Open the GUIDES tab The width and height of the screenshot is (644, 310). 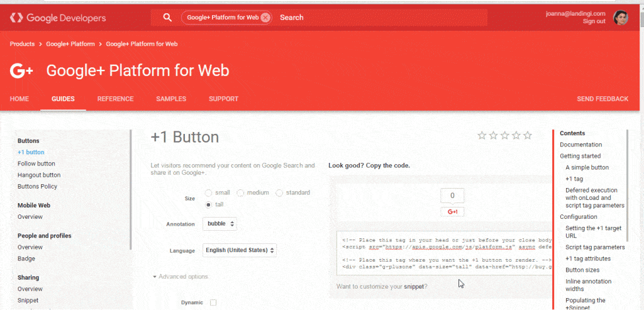point(64,99)
